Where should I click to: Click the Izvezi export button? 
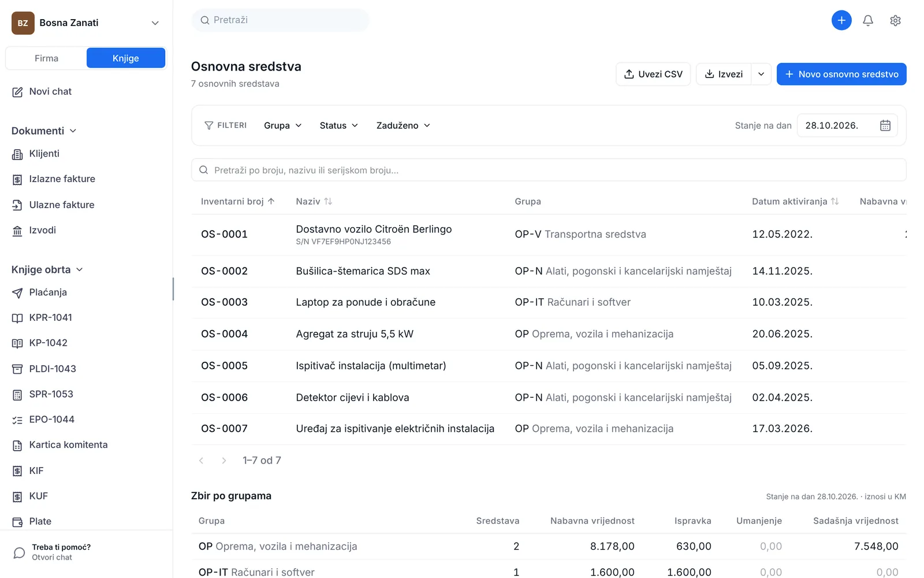pyautogui.click(x=724, y=74)
